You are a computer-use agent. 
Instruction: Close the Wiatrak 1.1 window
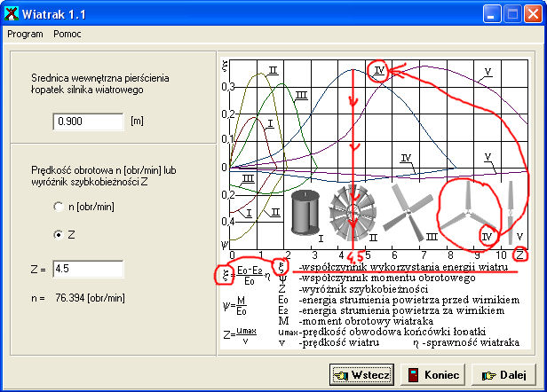click(x=533, y=13)
